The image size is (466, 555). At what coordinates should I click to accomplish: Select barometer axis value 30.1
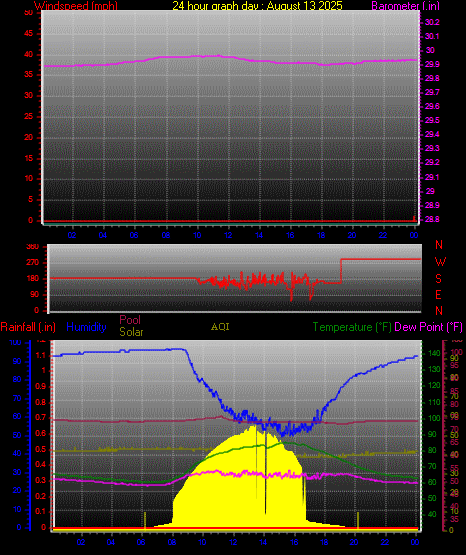tap(432, 36)
